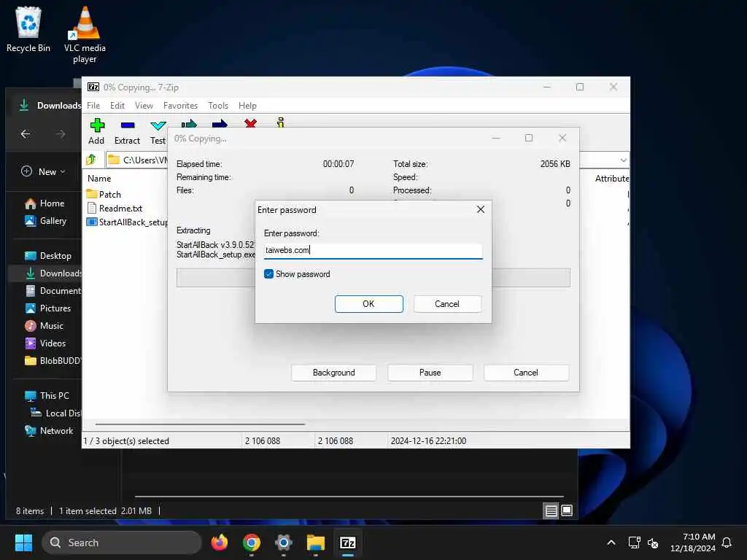Image resolution: width=747 pixels, height=560 pixels.
Task: Click the Name column header in 7-Zip
Action: [x=99, y=178]
